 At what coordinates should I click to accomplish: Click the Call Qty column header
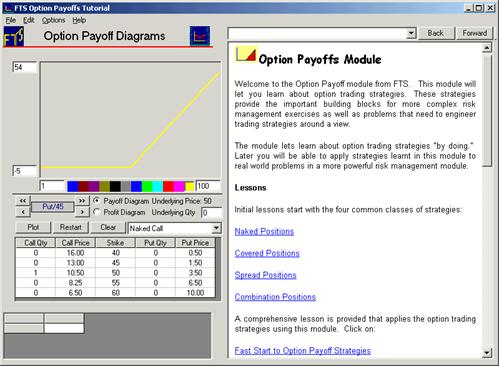click(36, 243)
